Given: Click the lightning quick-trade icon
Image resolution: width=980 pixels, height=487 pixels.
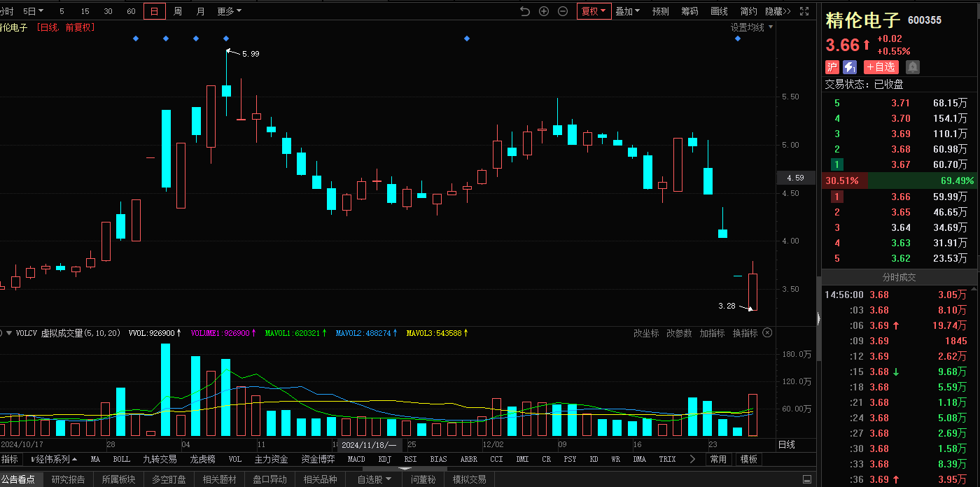Looking at the screenshot, I should pyautogui.click(x=850, y=67).
